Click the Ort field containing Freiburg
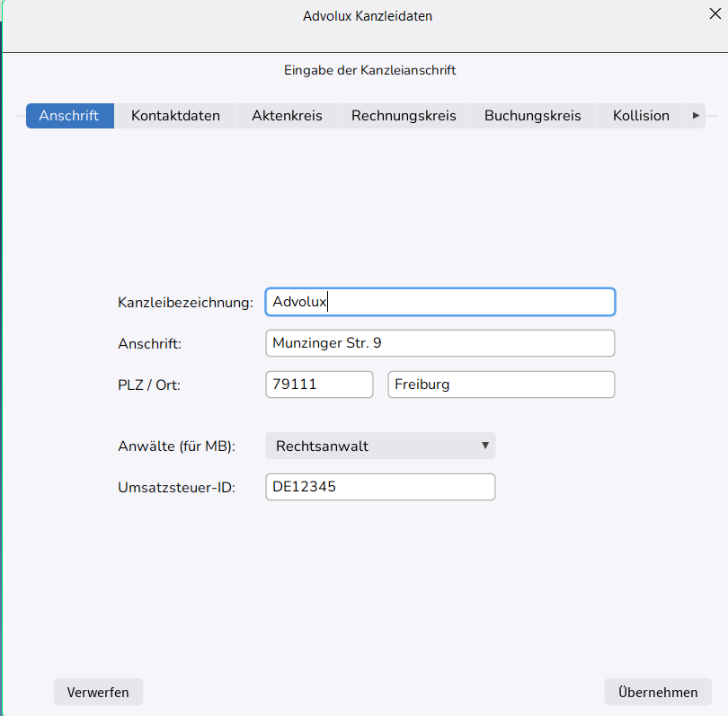The width and height of the screenshot is (728, 716). pyautogui.click(x=501, y=385)
